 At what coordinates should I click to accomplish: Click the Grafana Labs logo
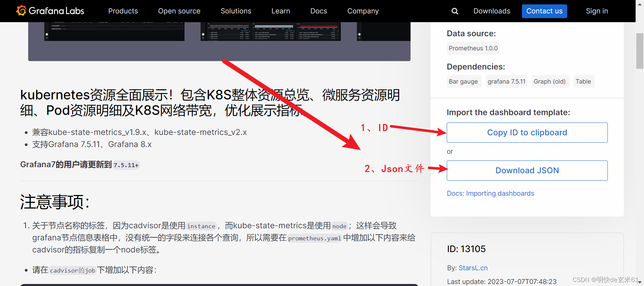pyautogui.click(x=50, y=11)
